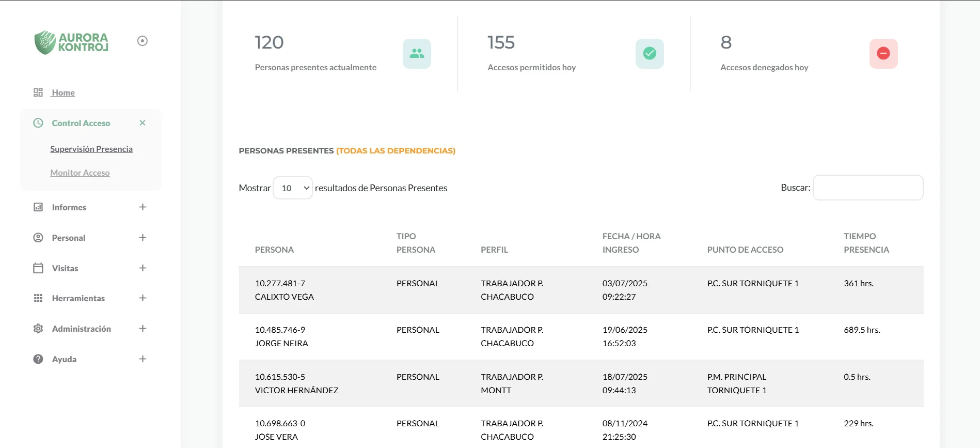Click the 120 personas presentes count
Screen dimensions: 980x448
[269, 42]
